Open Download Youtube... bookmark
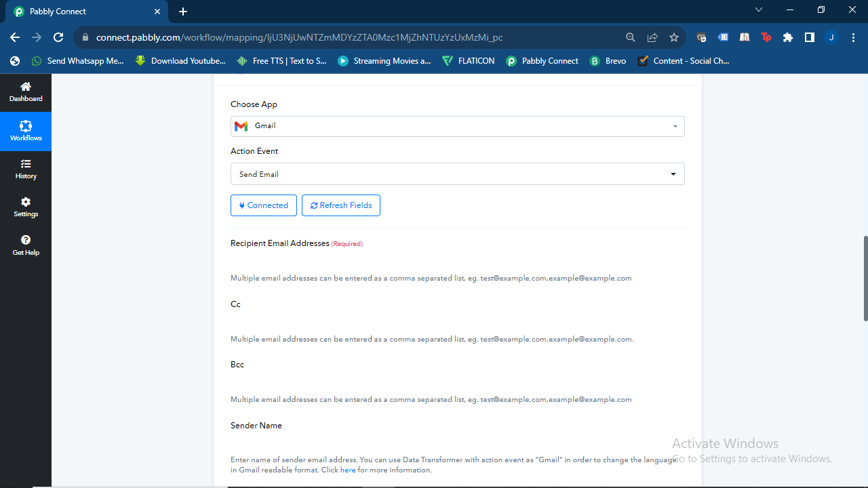Screen dimensions: 868x488 point(181,61)
